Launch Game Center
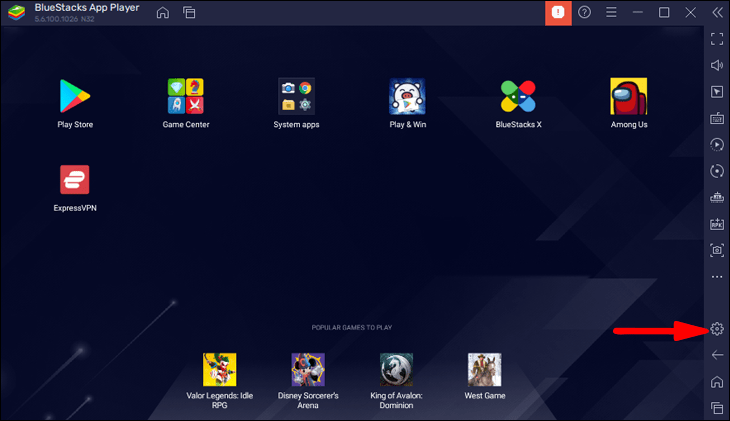The image size is (730, 421). click(x=186, y=96)
